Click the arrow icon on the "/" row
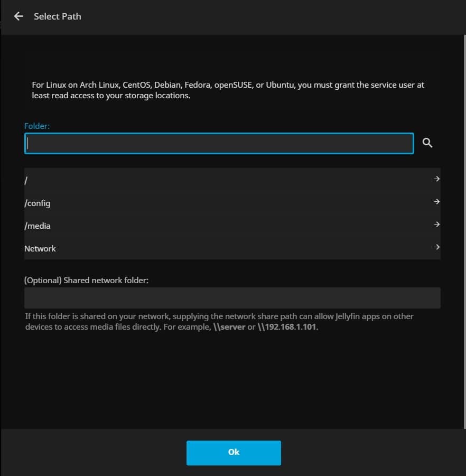Image resolution: width=466 pixels, height=476 pixels. click(436, 179)
